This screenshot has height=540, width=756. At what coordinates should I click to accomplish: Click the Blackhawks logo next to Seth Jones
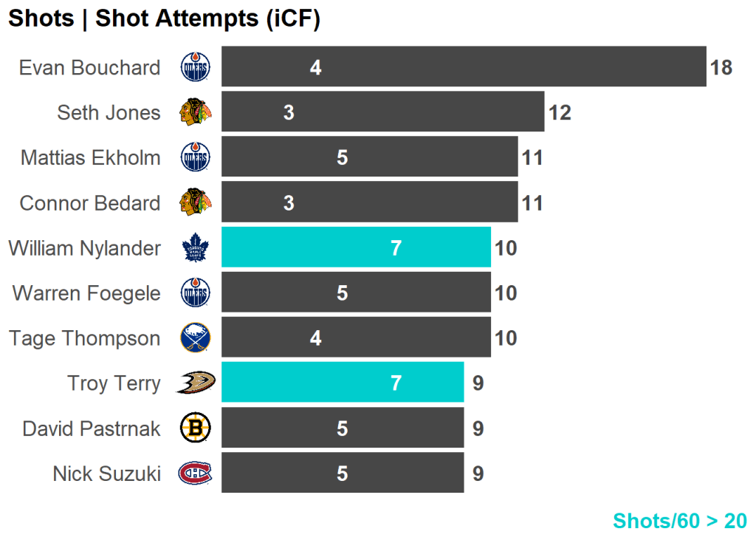[196, 112]
